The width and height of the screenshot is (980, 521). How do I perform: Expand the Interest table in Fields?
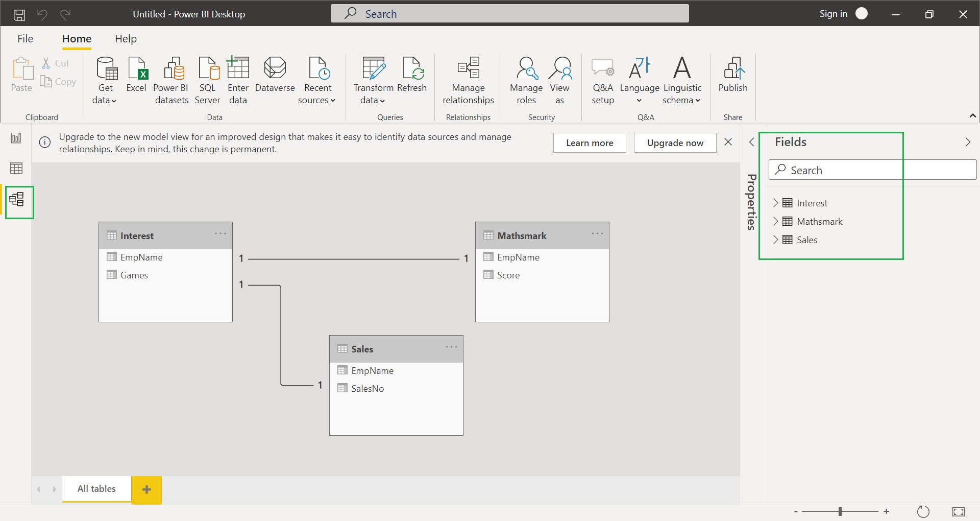pyautogui.click(x=775, y=203)
